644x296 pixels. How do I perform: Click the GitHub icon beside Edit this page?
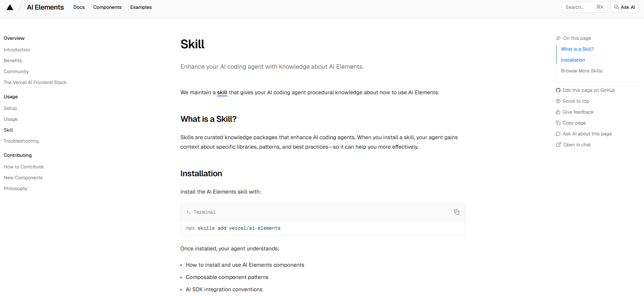point(558,90)
